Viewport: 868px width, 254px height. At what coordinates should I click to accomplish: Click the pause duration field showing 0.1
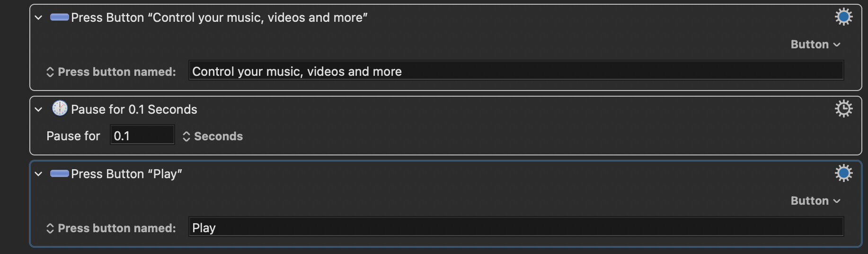(x=142, y=136)
